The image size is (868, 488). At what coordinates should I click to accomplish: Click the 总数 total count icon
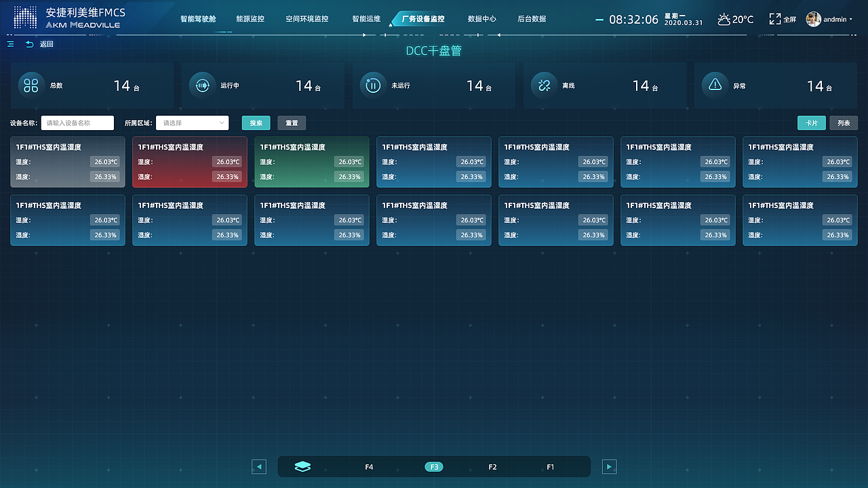[31, 85]
